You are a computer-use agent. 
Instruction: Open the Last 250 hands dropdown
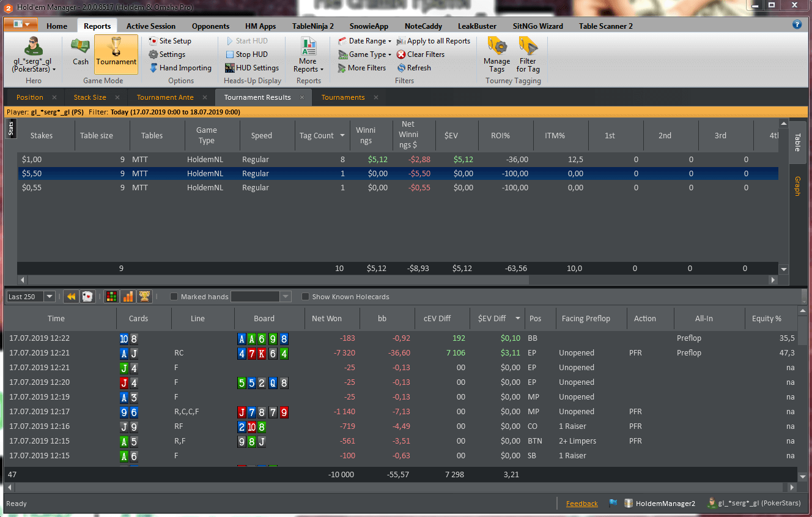coord(50,297)
